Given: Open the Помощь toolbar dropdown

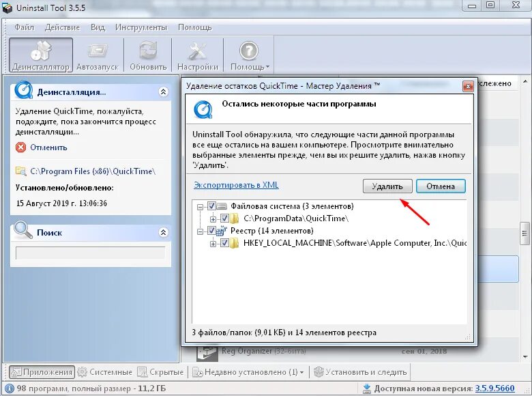Looking at the screenshot, I should (249, 55).
